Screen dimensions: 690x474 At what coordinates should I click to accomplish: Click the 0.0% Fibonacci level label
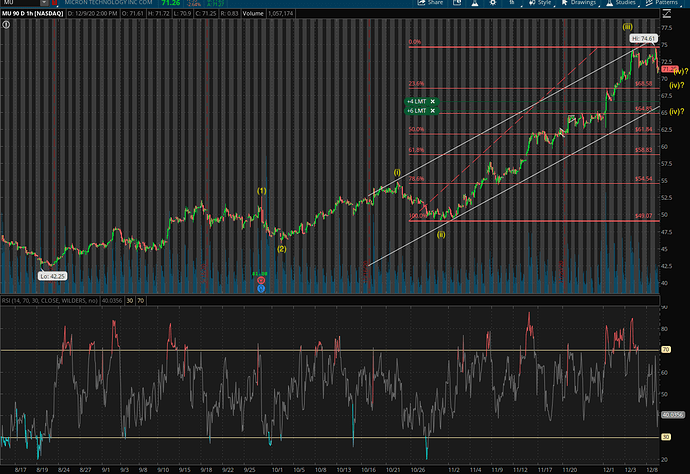415,42
